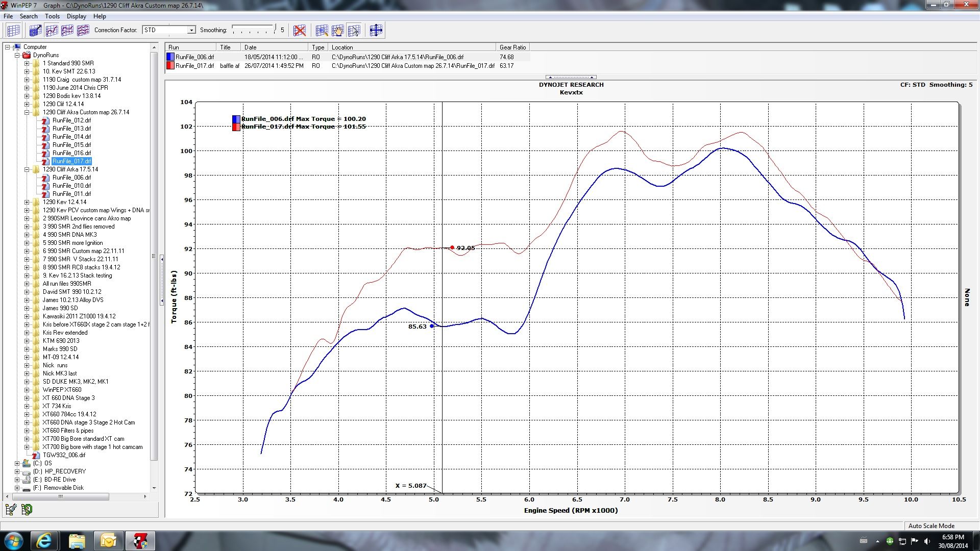The image size is (980, 551).
Task: Open the Display menu
Action: [x=77, y=16]
